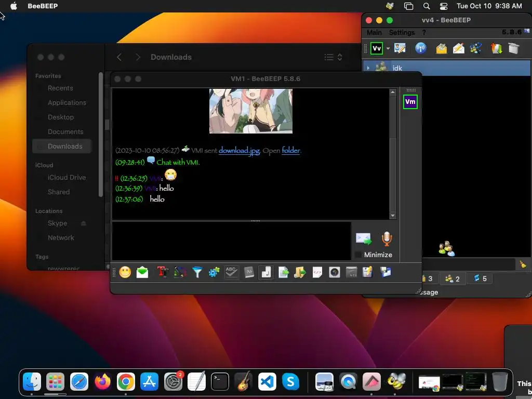
Task: Open BeeBEEP application menu in menu bar
Action: (x=43, y=6)
